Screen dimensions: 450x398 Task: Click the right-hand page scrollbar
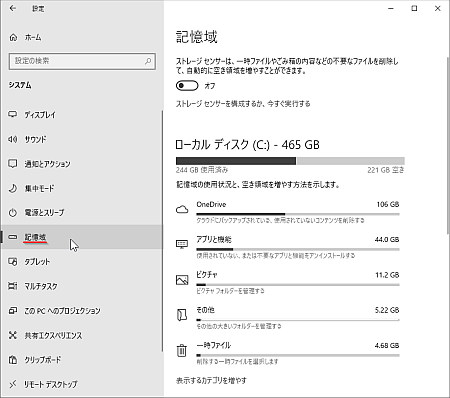(x=448, y=145)
